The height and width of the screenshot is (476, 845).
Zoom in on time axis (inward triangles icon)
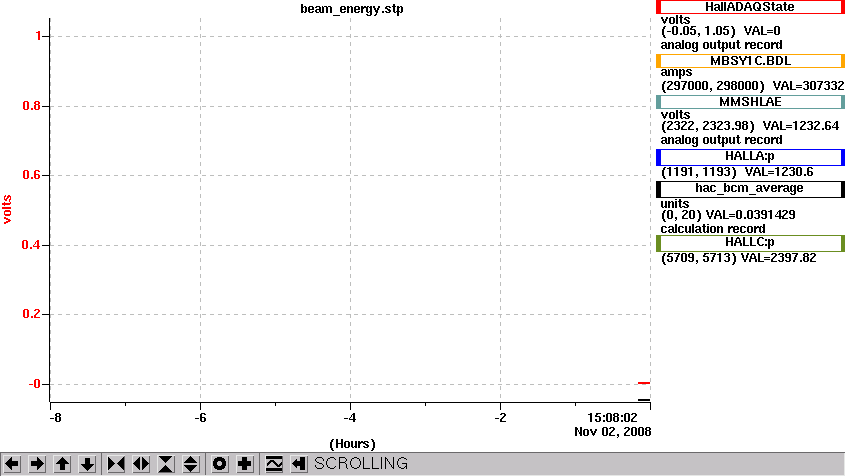[x=116, y=464]
